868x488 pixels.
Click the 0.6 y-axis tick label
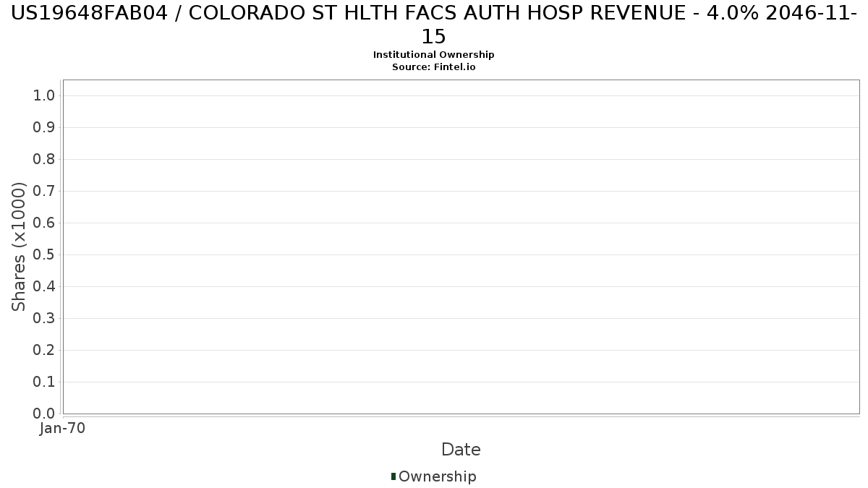[44, 223]
